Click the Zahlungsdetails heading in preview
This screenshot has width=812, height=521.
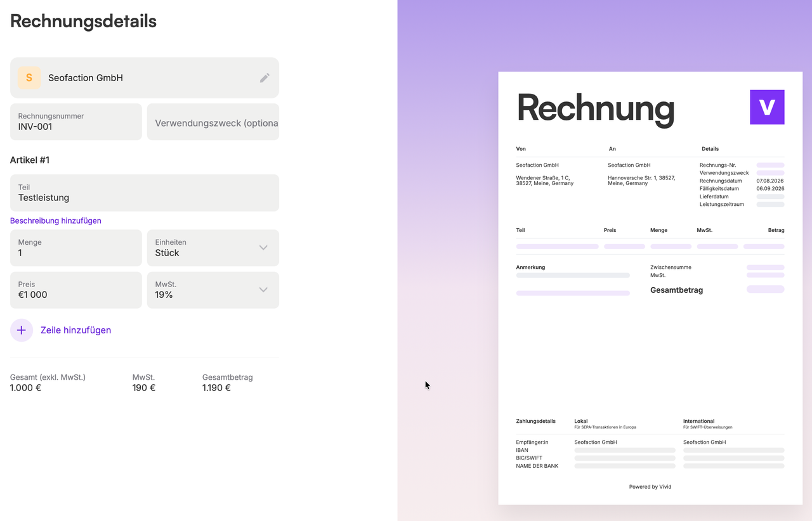point(536,421)
